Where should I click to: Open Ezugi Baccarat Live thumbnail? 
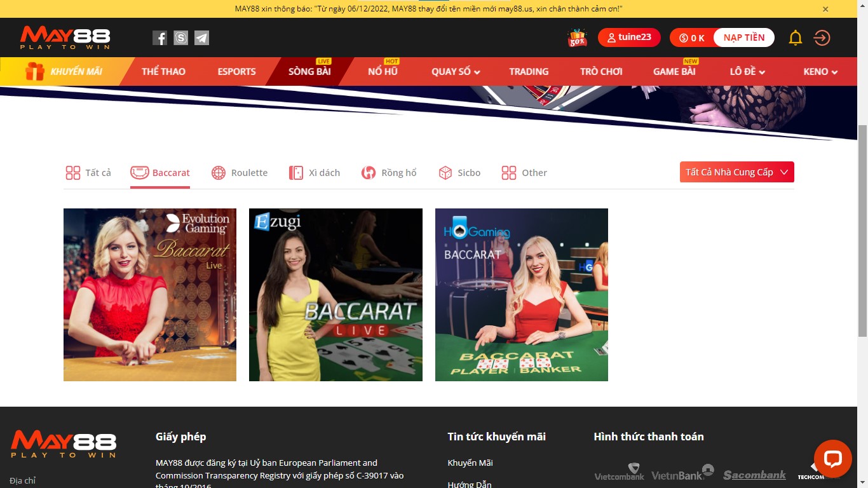coord(336,295)
